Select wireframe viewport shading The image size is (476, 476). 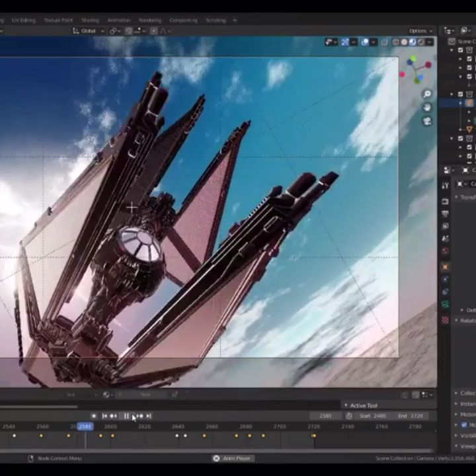(x=395, y=42)
